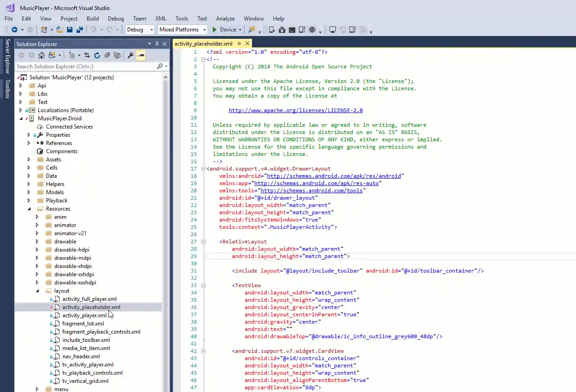576x392 pixels.
Task: Toggle Show All Files in Solution Explorer
Action: coord(117,55)
